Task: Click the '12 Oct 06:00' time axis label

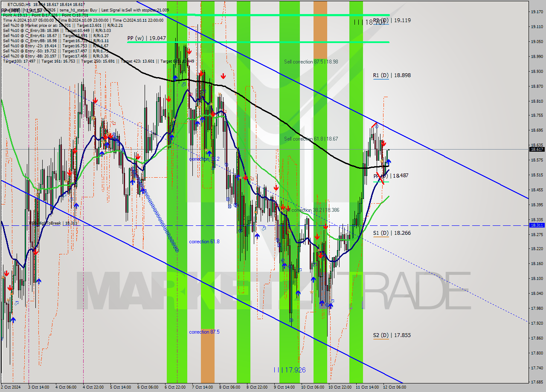Action: point(394,387)
